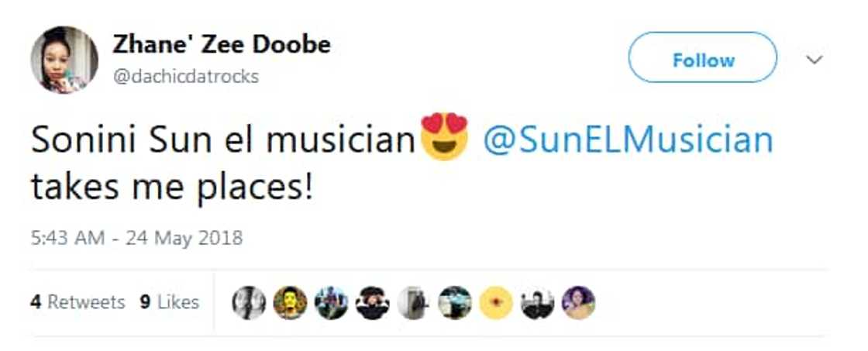The height and width of the screenshot is (351, 868).
Task: Open the last purple-background liker avatar
Action: click(578, 303)
